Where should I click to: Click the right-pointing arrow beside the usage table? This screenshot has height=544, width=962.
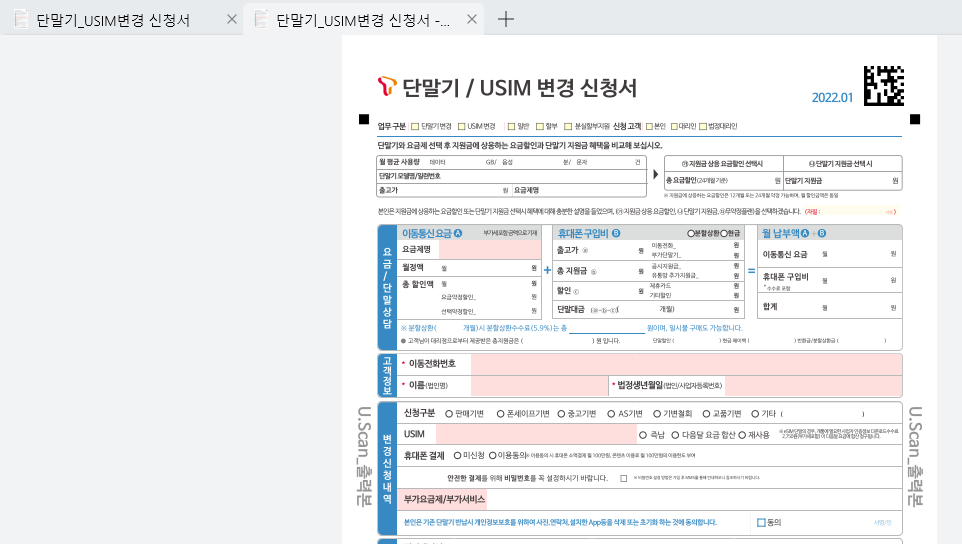655,175
